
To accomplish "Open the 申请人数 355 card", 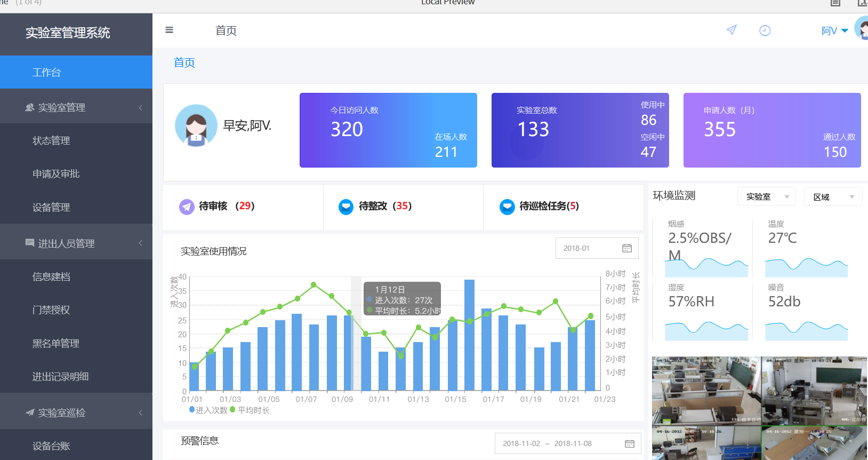I will [772, 130].
